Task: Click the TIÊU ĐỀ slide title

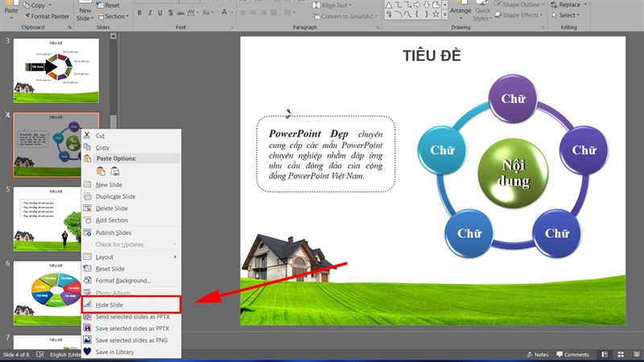Action: [431, 56]
